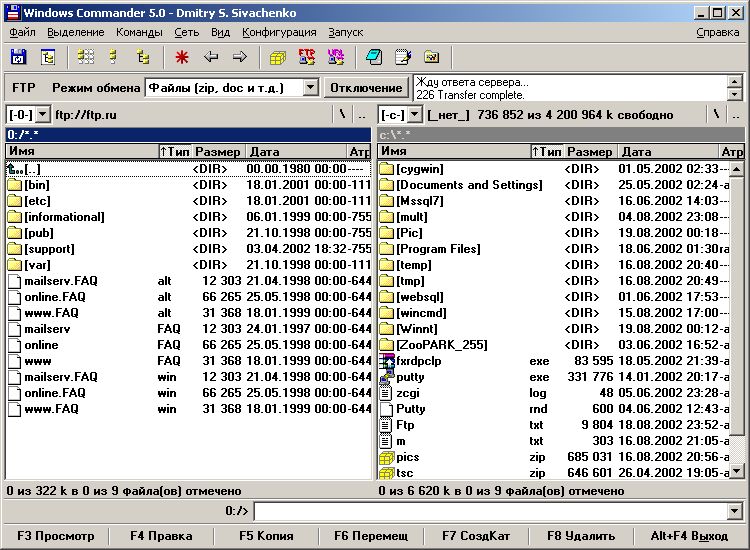Click into the command line input field
This screenshot has height=550, width=750.
pos(490,511)
